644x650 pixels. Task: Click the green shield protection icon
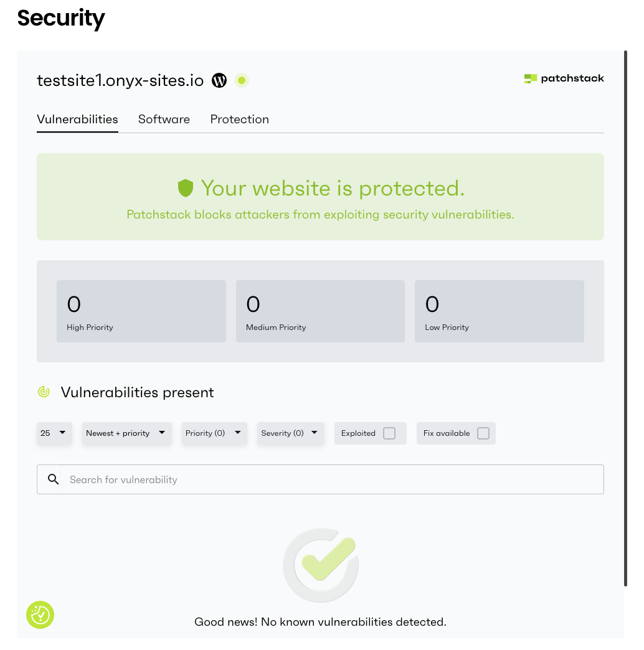tap(186, 188)
